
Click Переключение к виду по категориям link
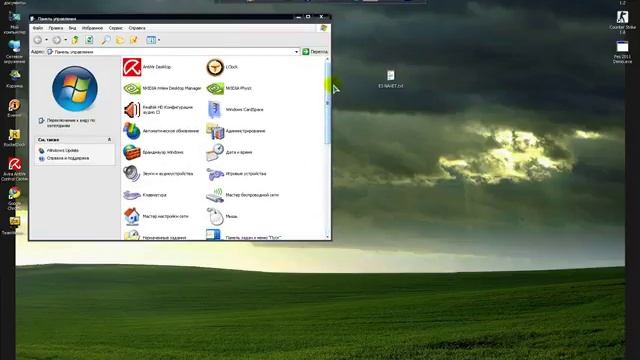tap(71, 123)
